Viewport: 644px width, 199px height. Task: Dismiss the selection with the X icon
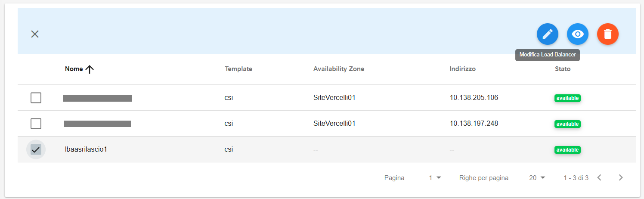(35, 34)
